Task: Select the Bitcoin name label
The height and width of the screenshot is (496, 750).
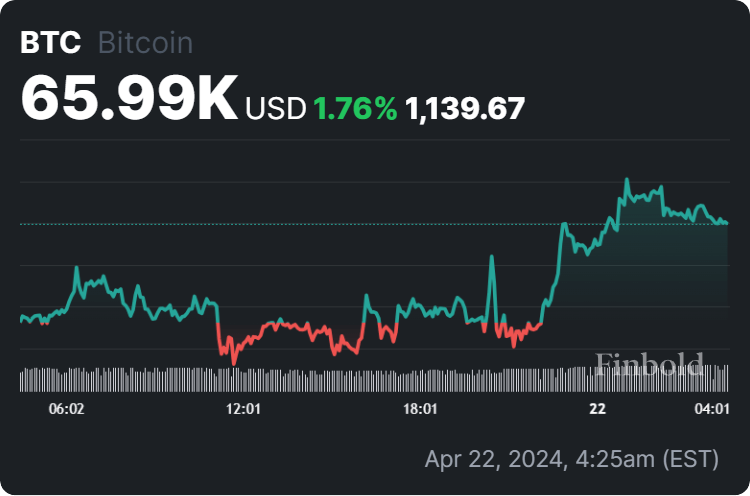Action: coord(145,44)
